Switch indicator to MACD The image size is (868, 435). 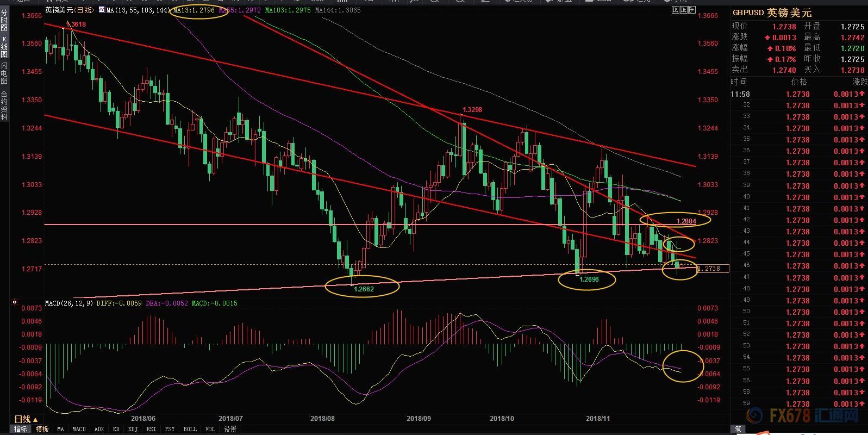pos(79,429)
